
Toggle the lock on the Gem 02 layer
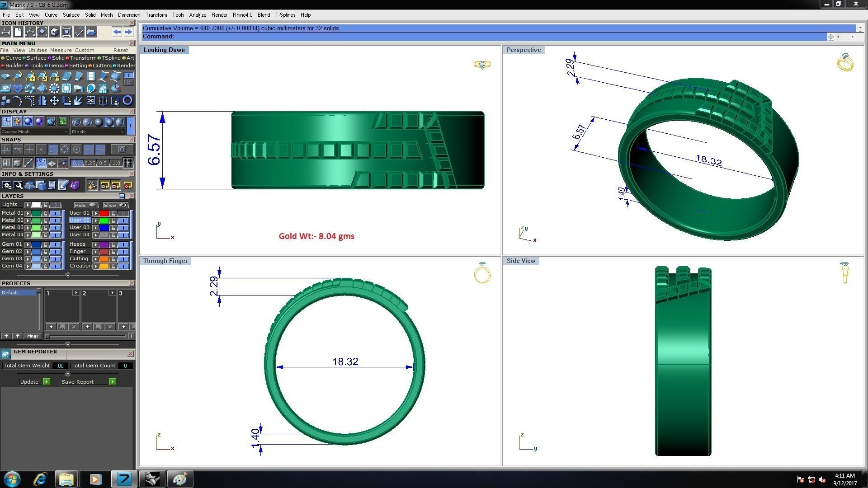click(x=45, y=252)
